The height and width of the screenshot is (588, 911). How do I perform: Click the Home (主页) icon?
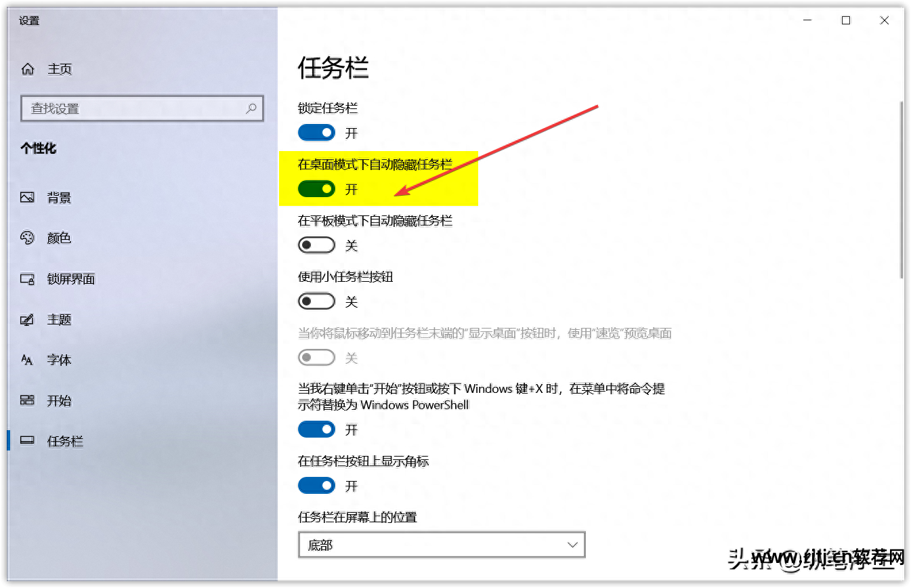pyautogui.click(x=28, y=69)
